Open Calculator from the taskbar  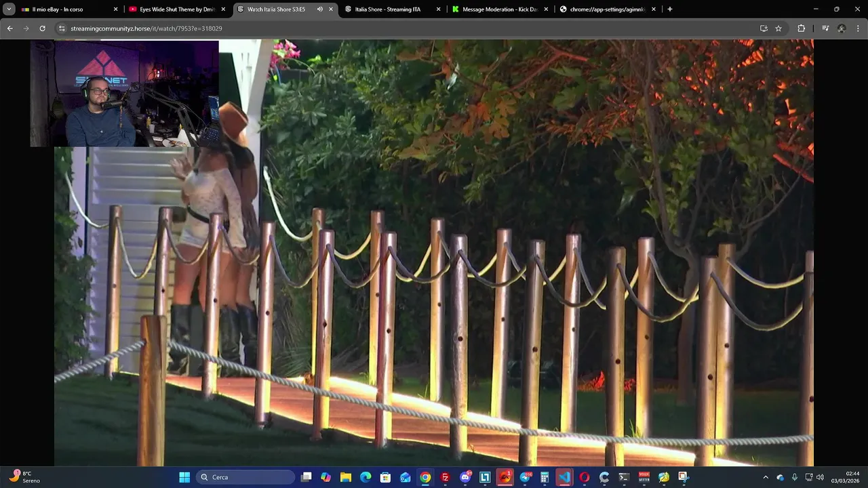[545, 477]
